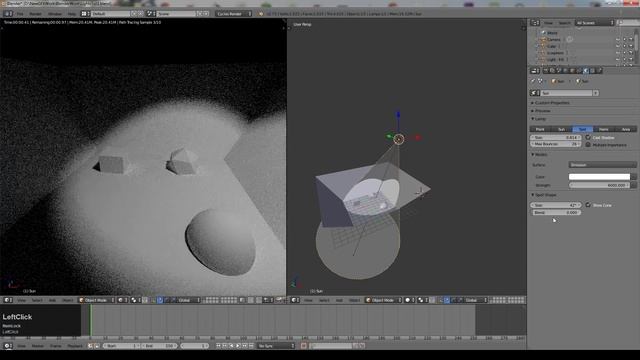Open the outliner Search menu
The width and height of the screenshot is (640, 360).
click(564, 23)
